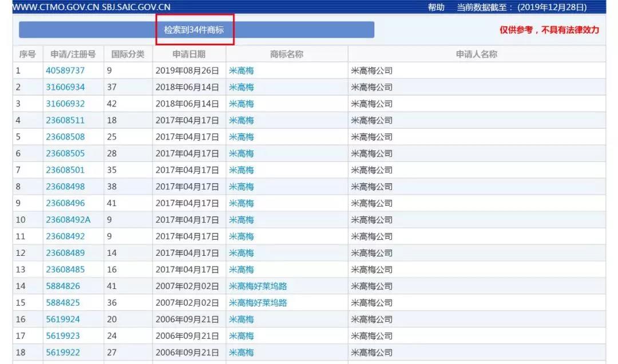
Task: Open registration number 23608485
Action: [x=65, y=270]
